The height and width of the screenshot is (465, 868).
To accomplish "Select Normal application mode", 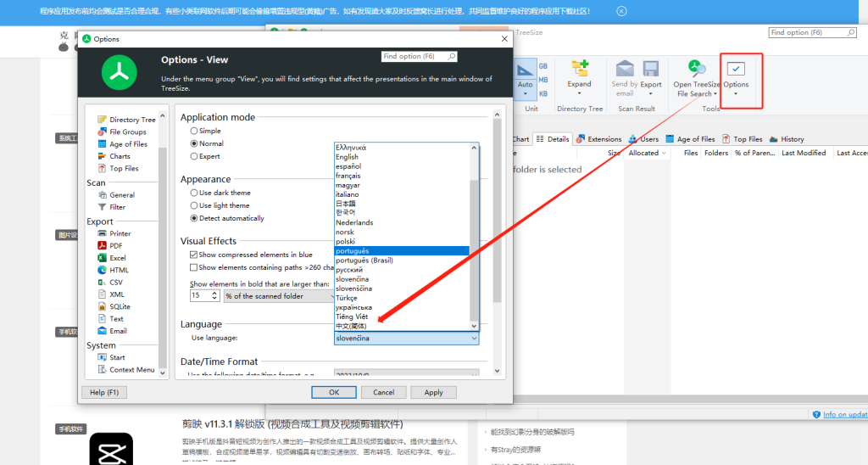I will point(194,143).
